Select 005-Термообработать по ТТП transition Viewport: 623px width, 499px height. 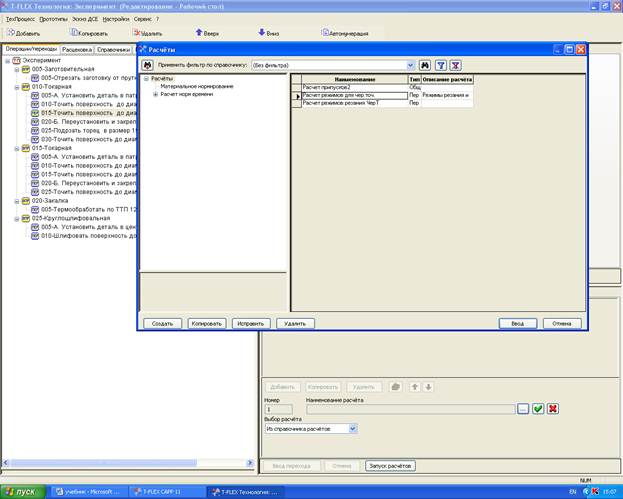click(x=88, y=209)
